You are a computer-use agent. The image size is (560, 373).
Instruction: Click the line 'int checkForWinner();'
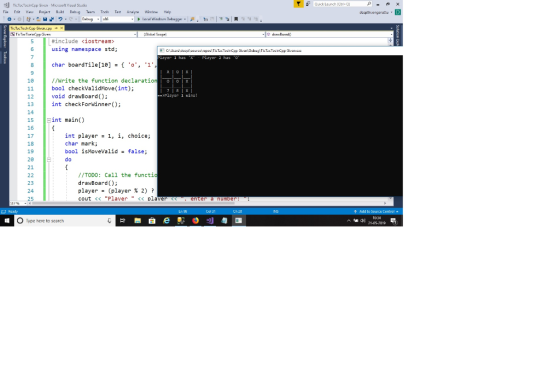(x=86, y=104)
